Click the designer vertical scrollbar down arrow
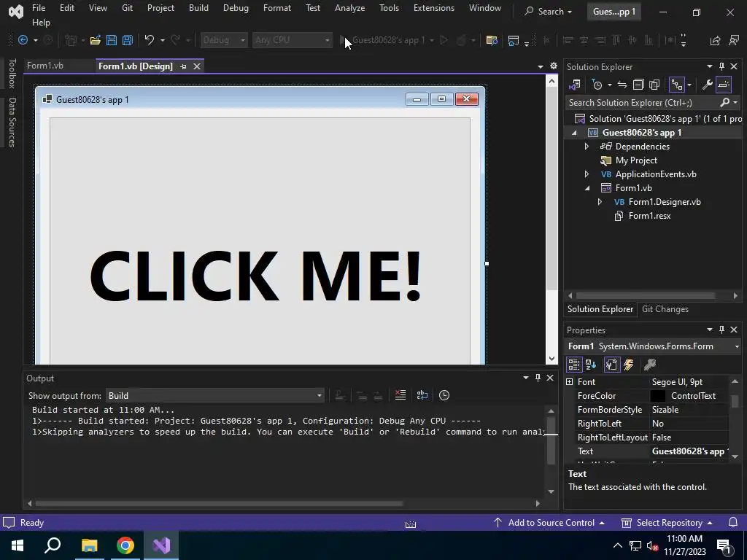This screenshot has width=747, height=560. pos(551,359)
